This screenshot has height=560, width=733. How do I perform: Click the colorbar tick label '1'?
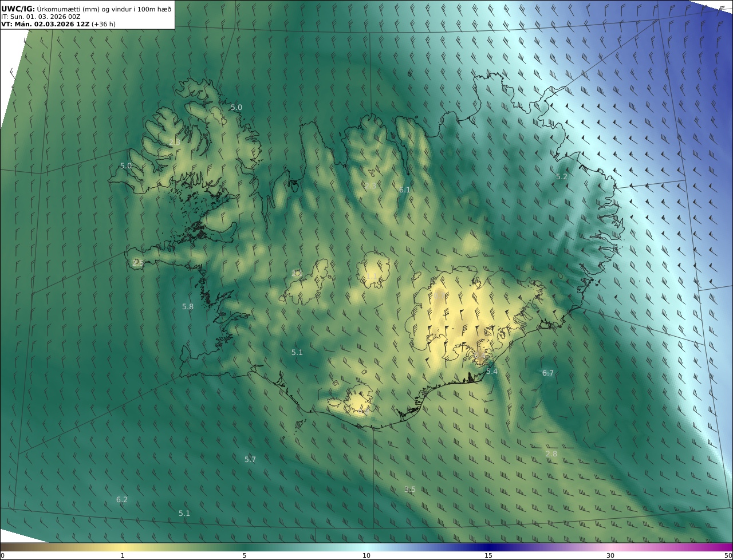[x=123, y=555]
